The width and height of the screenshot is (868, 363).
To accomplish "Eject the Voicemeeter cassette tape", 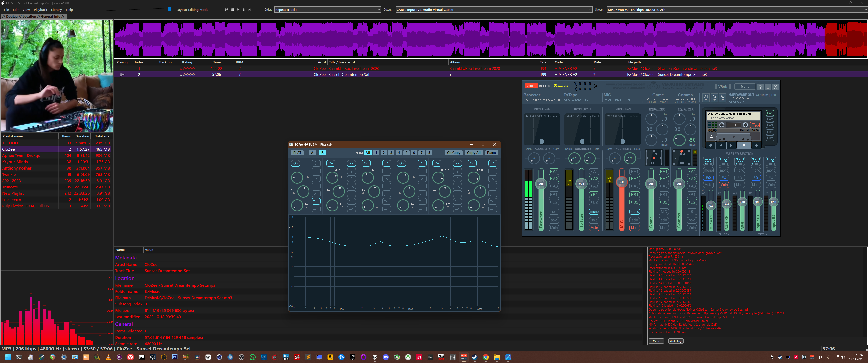I will tap(711, 137).
